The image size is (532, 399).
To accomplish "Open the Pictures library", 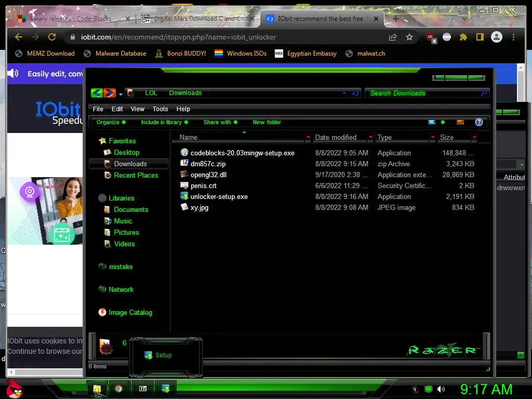I will pos(126,232).
